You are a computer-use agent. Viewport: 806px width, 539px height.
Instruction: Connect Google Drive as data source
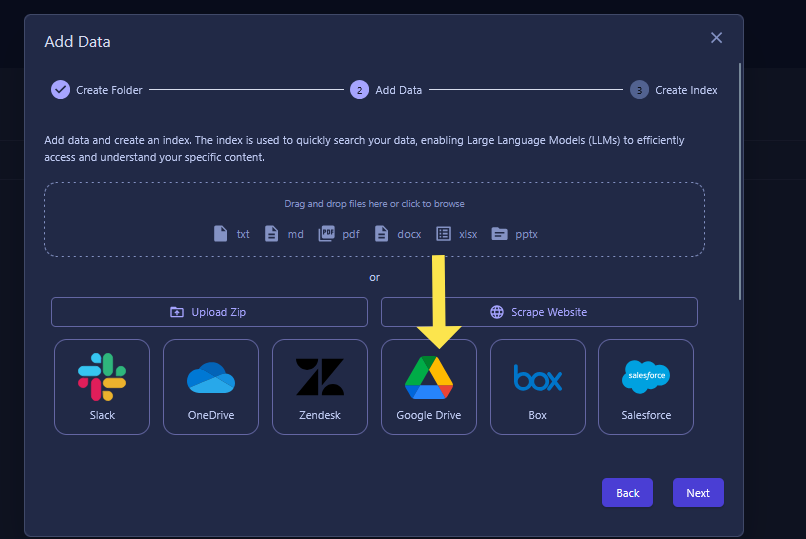point(429,387)
